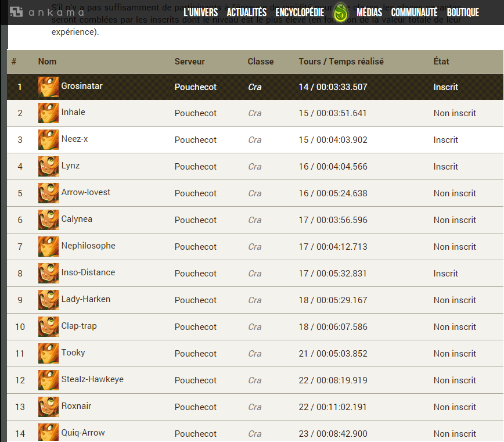This screenshot has width=504, height=442.
Task: Open the MÉDIAS menu
Action: [369, 13]
